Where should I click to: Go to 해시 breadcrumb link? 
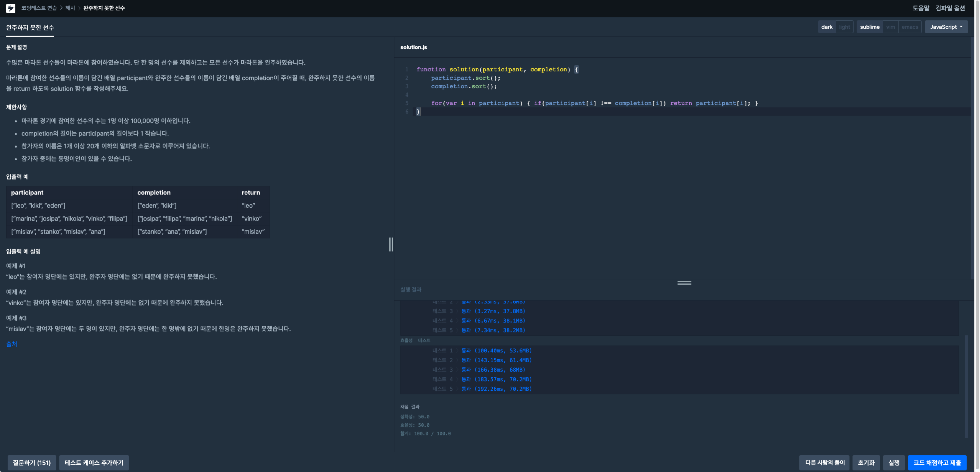(x=70, y=8)
